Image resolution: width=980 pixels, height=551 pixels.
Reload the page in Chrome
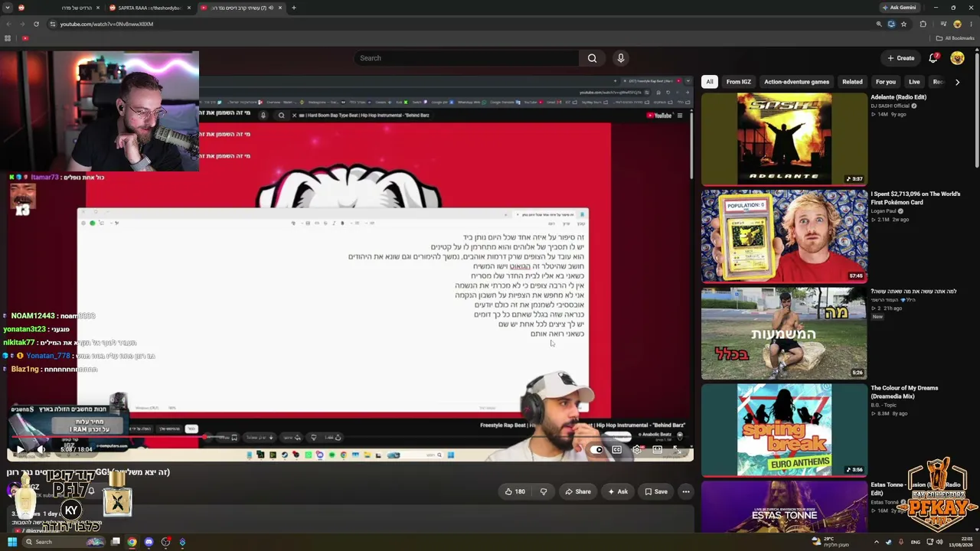pos(36,24)
